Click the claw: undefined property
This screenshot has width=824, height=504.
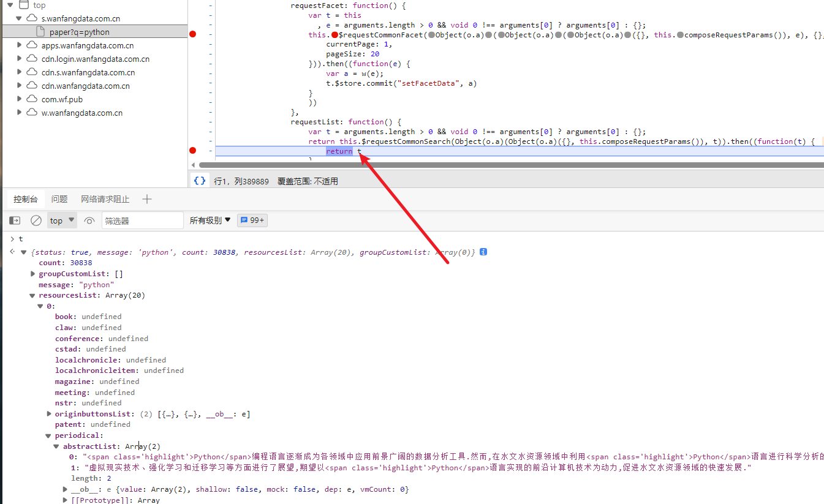(88, 328)
